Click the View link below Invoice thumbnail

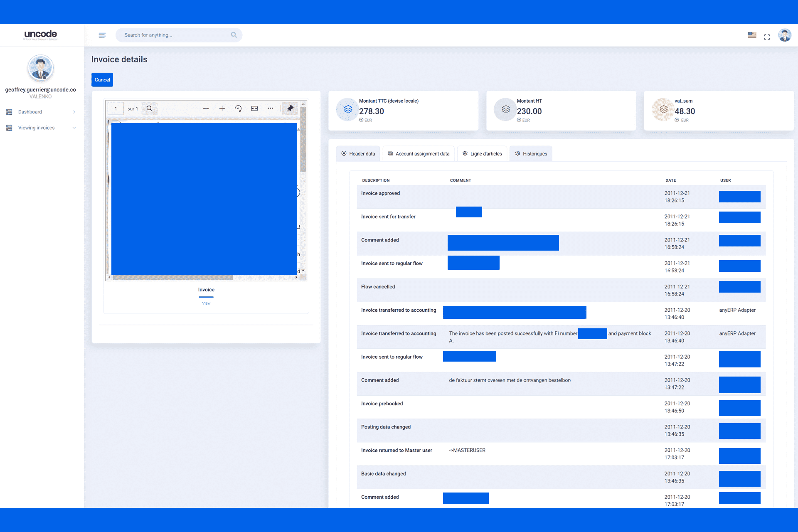coord(206,303)
